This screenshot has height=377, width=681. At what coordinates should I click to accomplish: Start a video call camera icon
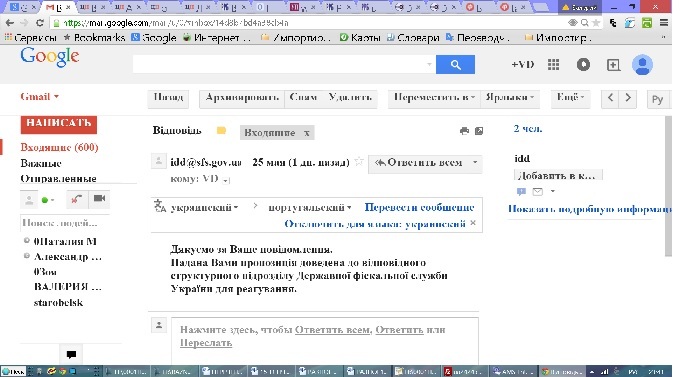point(99,198)
